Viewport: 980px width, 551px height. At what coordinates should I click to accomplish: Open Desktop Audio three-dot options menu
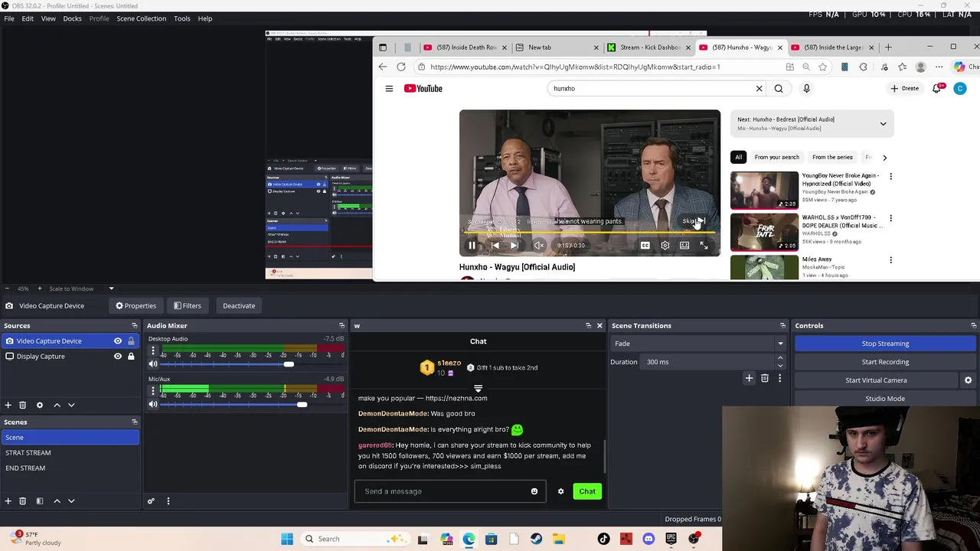152,351
